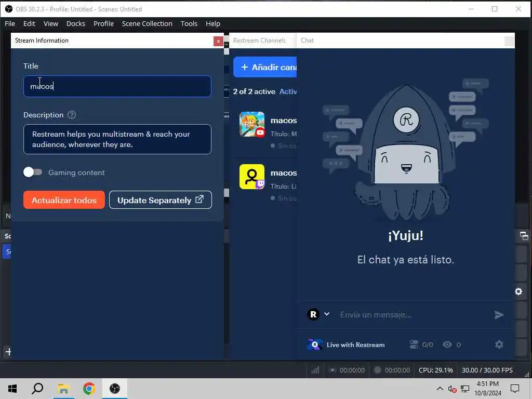Click the muted volume tray icon
The height and width of the screenshot is (399, 532).
pyautogui.click(x=452, y=389)
